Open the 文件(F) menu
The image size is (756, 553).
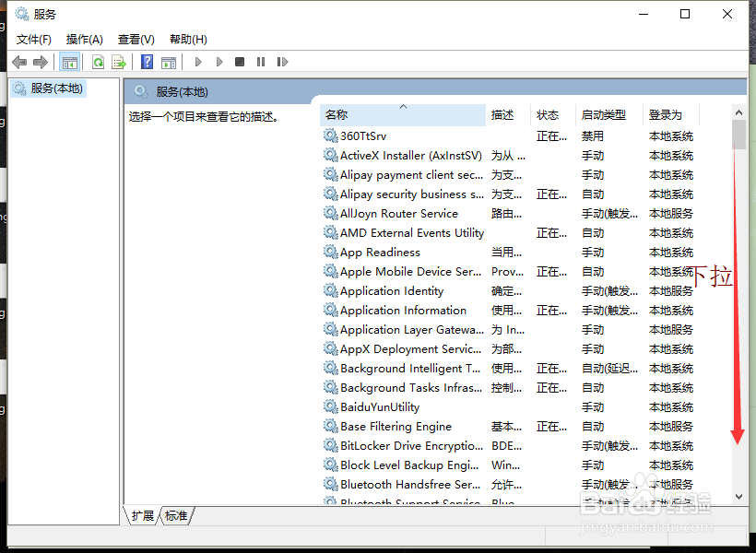coord(34,39)
